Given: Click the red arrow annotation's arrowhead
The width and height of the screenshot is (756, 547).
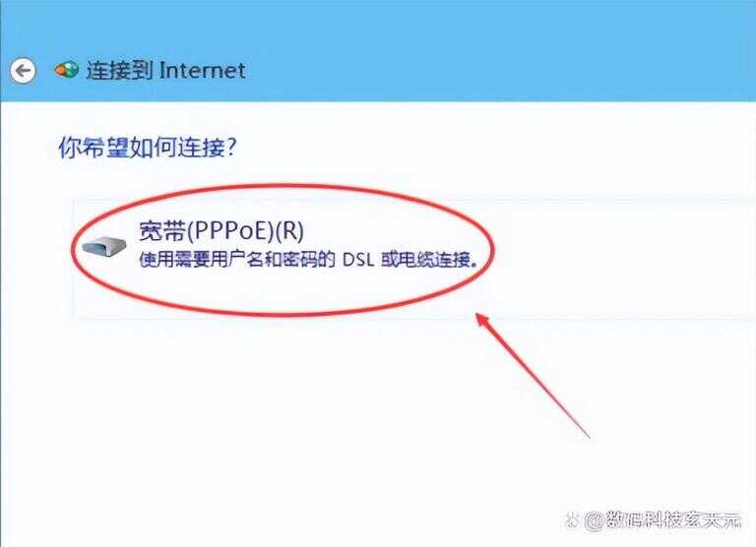Looking at the screenshot, I should coord(482,320).
